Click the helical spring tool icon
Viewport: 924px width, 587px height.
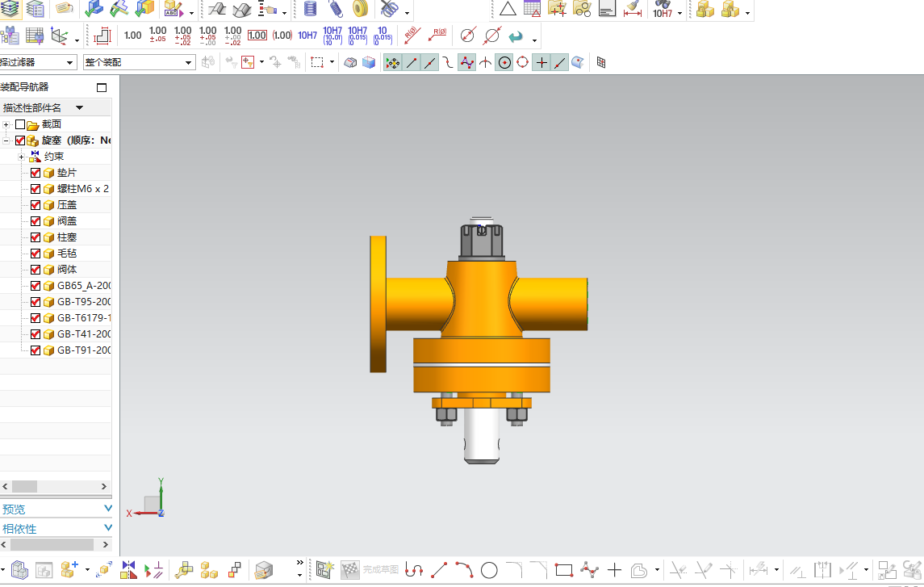tap(310, 8)
